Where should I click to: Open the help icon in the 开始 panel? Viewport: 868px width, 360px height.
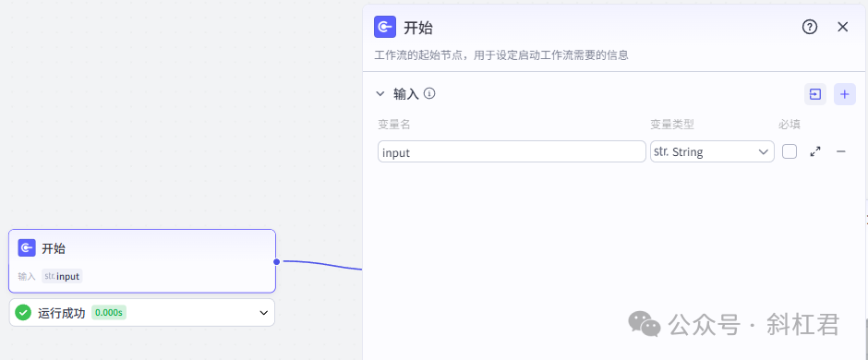pos(809,27)
